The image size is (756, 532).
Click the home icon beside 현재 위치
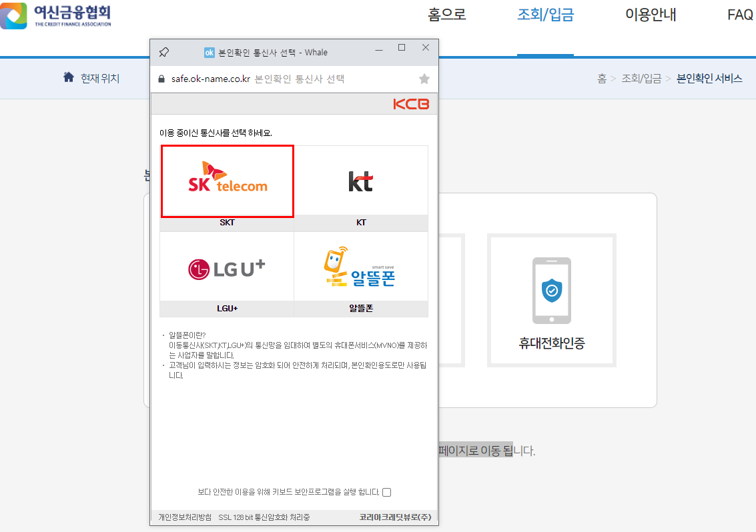click(x=69, y=77)
